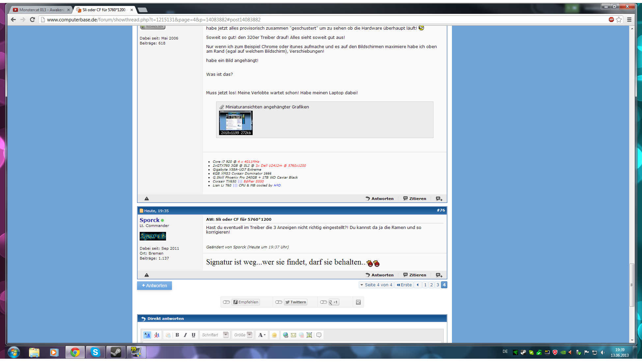Open the attached screenshot thumbnail
The height and width of the screenshot is (364, 642).
236,123
